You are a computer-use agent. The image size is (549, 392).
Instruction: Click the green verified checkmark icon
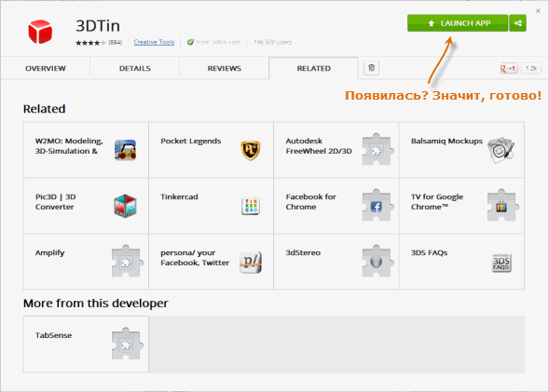pos(190,42)
